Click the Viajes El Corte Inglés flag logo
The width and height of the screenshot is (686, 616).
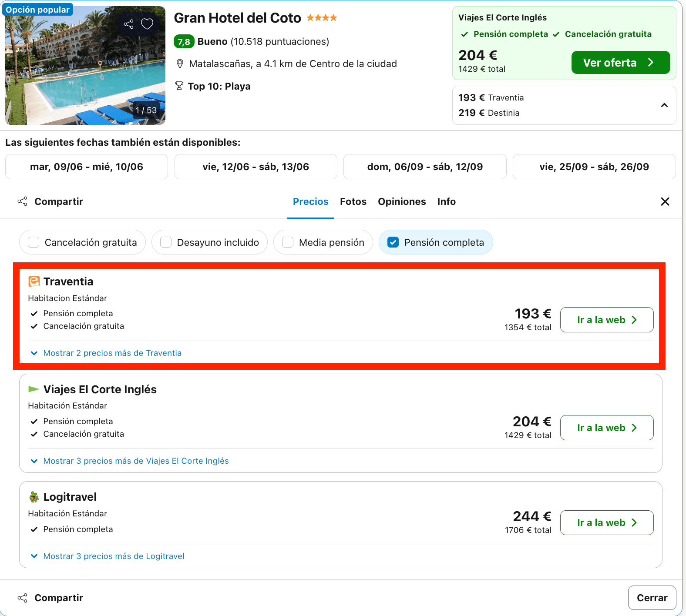click(34, 389)
